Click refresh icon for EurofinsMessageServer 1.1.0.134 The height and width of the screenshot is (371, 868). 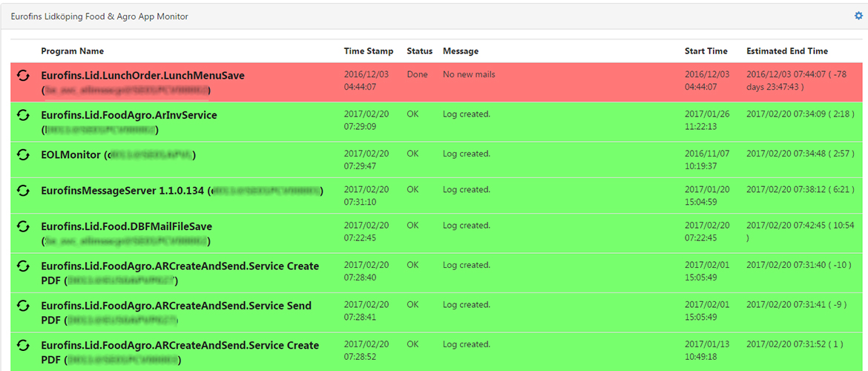(23, 190)
